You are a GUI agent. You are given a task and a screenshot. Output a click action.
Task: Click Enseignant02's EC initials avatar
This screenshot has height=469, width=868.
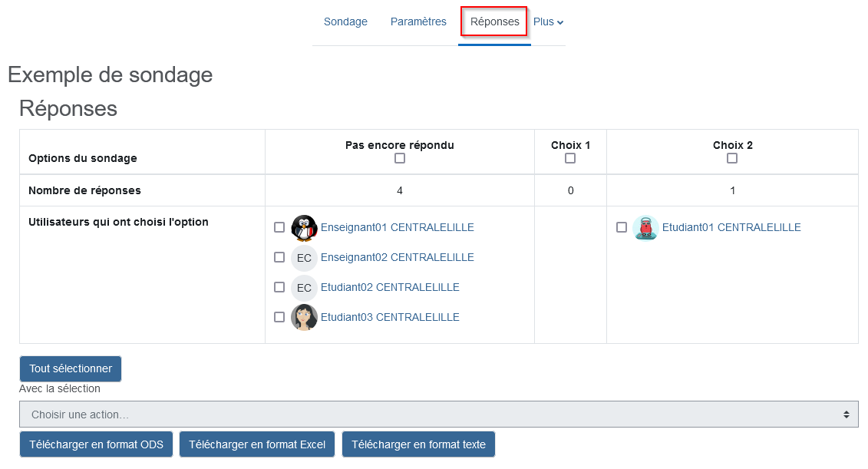304,257
